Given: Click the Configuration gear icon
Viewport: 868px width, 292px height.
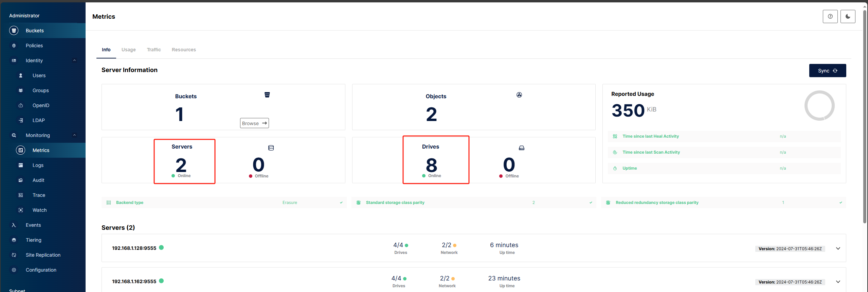Looking at the screenshot, I should pos(14,270).
